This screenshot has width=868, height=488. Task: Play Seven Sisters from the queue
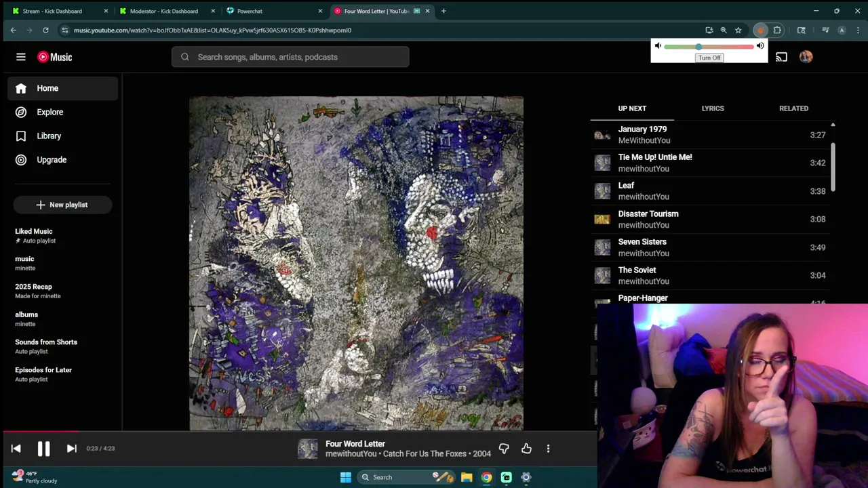tap(710, 247)
